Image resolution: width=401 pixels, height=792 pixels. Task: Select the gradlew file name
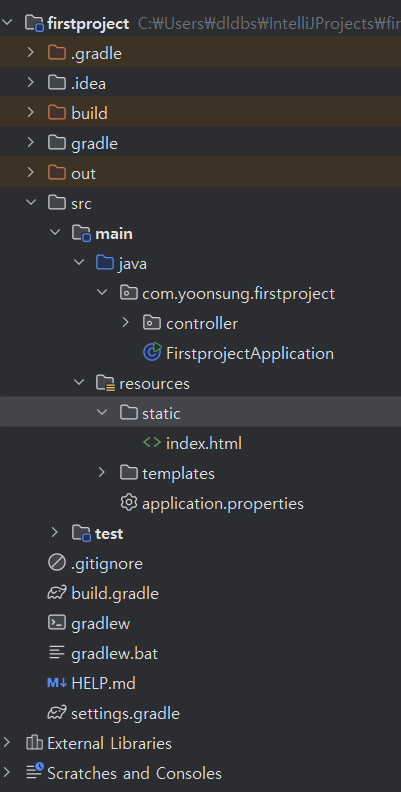click(101, 624)
